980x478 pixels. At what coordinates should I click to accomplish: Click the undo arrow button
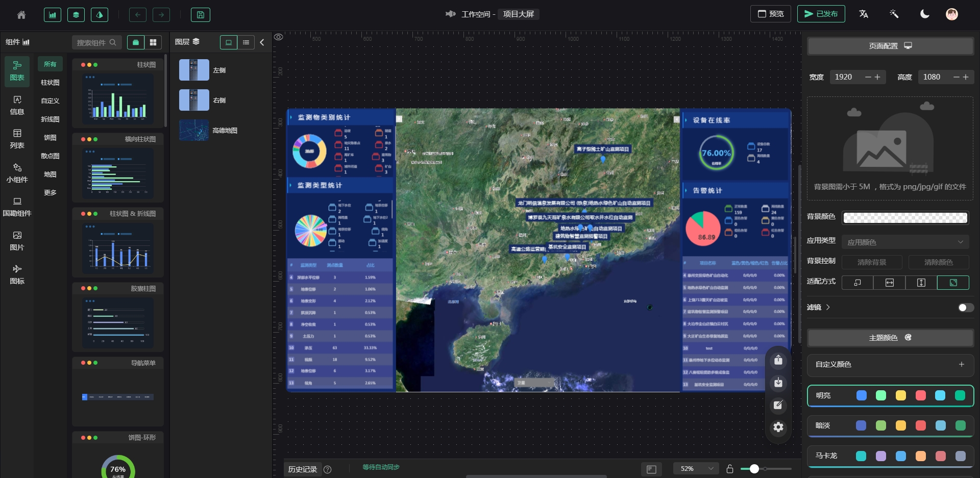(137, 15)
